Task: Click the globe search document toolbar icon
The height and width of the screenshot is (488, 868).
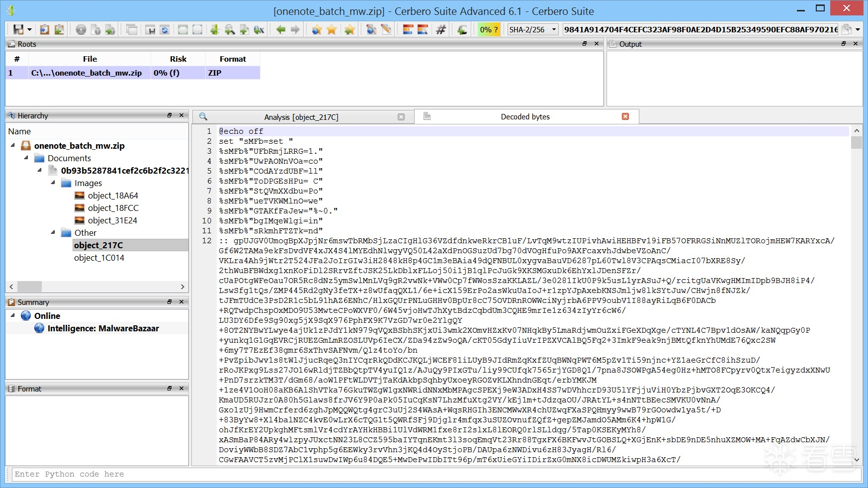Action: click(371, 30)
